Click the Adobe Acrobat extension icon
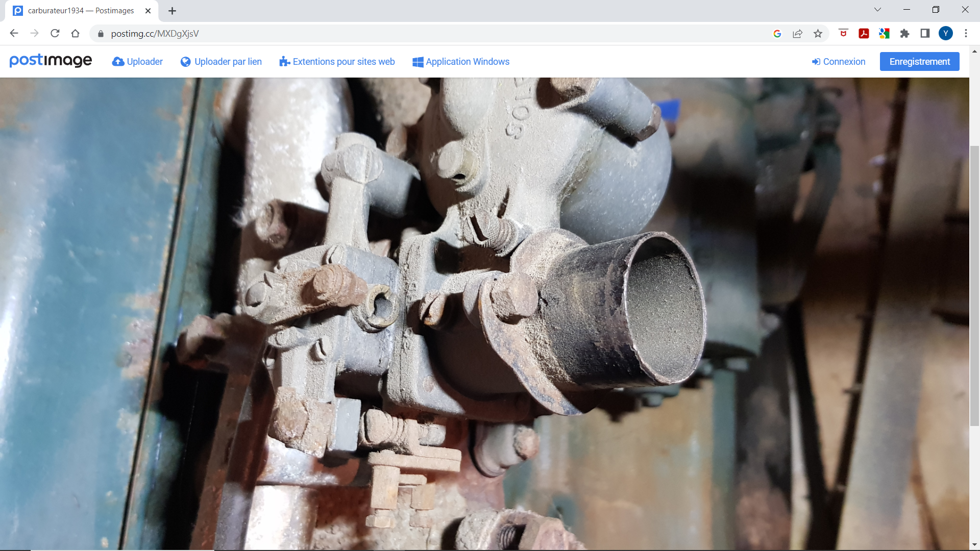This screenshot has width=980, height=551. (864, 34)
